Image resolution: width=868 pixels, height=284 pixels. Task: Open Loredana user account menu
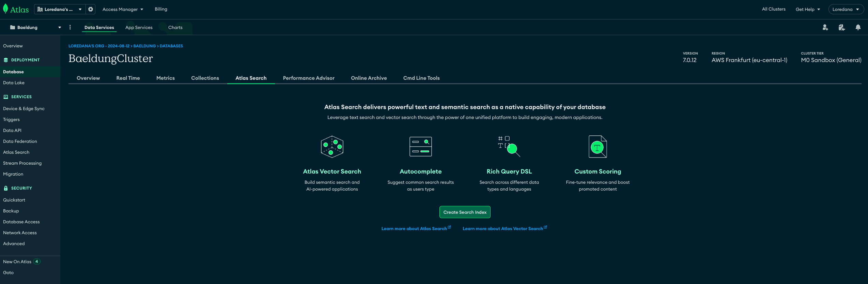click(846, 9)
